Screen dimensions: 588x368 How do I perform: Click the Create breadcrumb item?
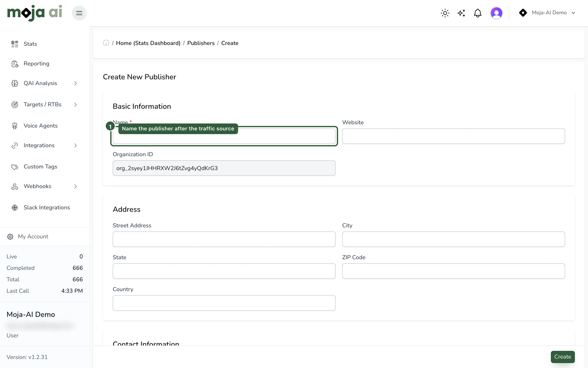click(x=230, y=43)
